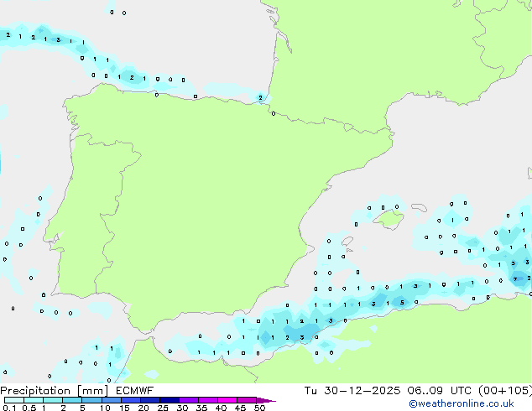Viewport: 532px width, 411px height.
Task: Click the '7' precipitation value on the map
Action: [515, 279]
